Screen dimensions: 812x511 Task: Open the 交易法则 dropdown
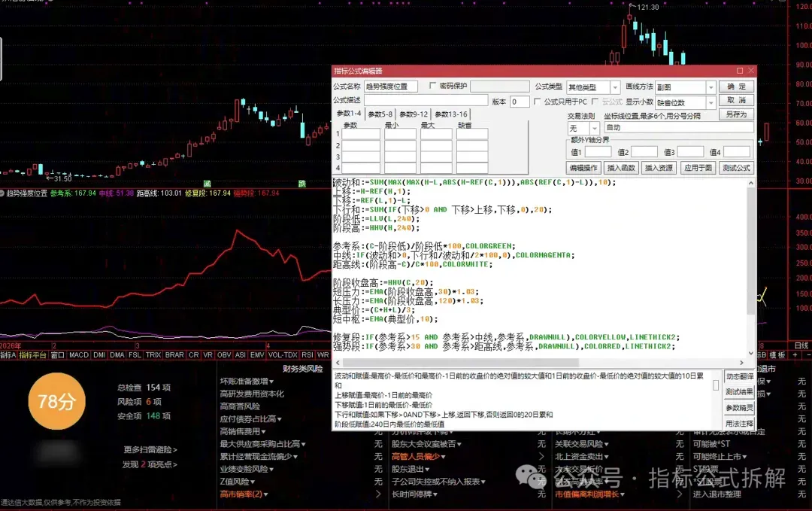595,128
